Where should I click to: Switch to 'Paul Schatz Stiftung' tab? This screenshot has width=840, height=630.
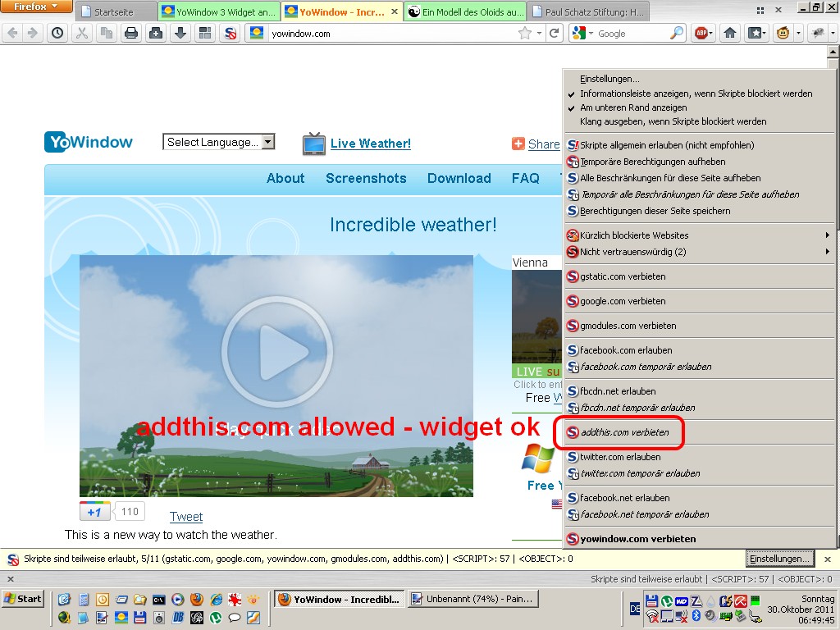(x=588, y=11)
